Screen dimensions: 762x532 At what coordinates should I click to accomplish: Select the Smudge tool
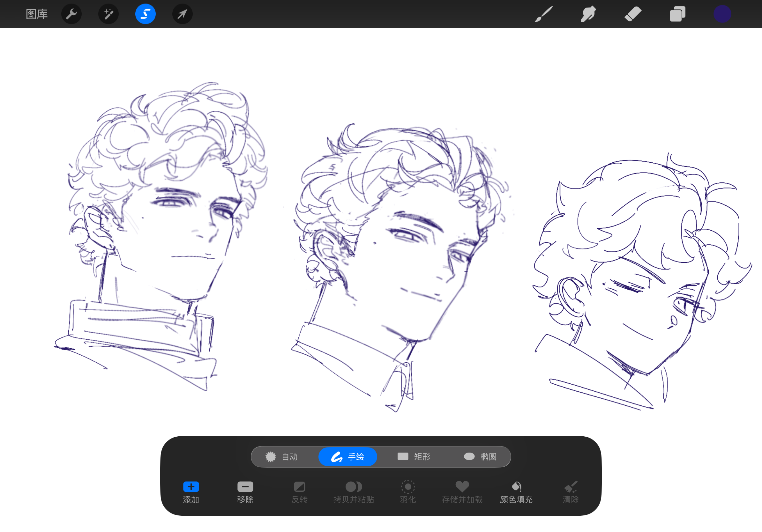pyautogui.click(x=588, y=14)
